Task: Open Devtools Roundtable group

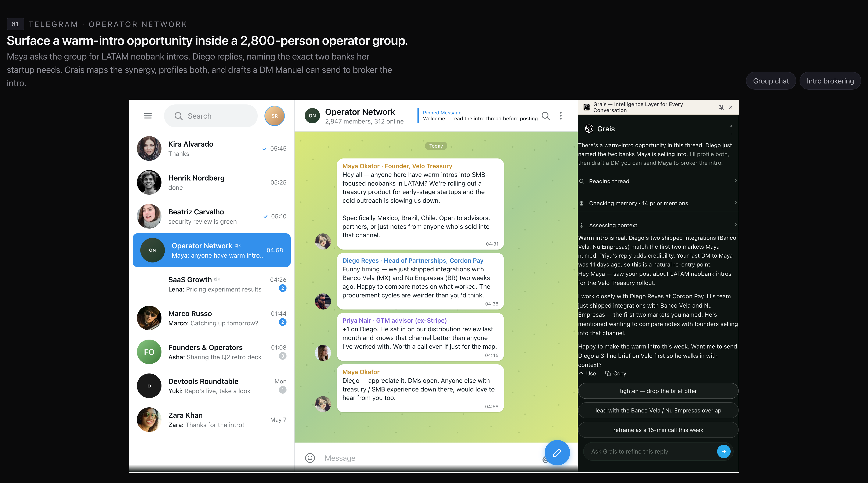Action: [x=212, y=386]
